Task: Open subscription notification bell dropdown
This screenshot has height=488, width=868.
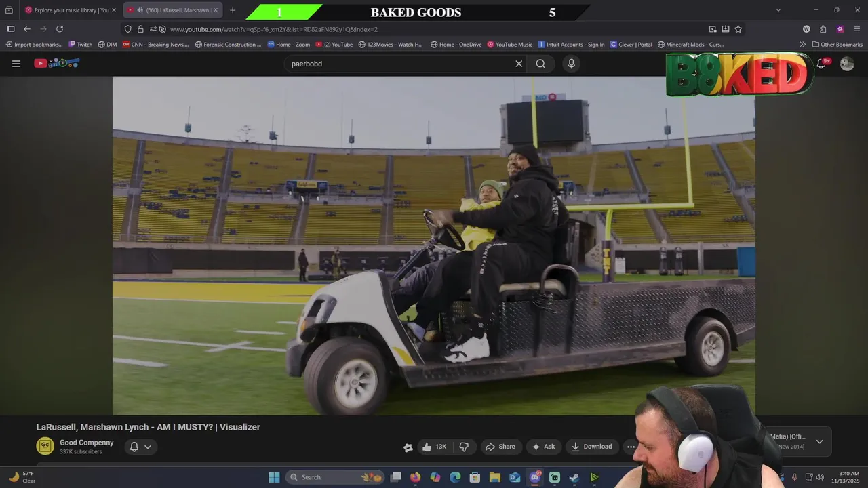Action: (140, 447)
